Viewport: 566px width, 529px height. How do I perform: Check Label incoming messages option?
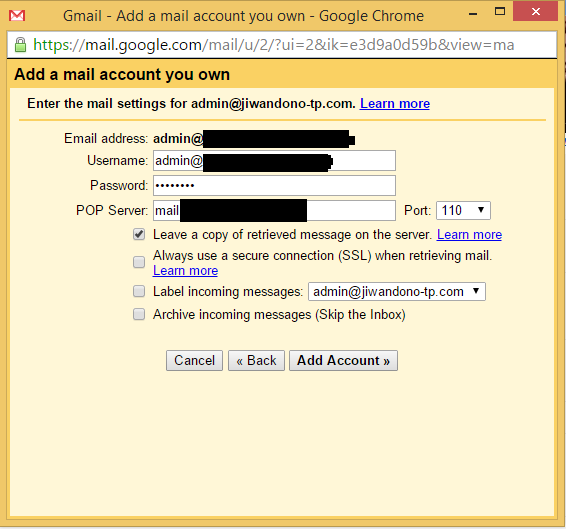pyautogui.click(x=139, y=291)
